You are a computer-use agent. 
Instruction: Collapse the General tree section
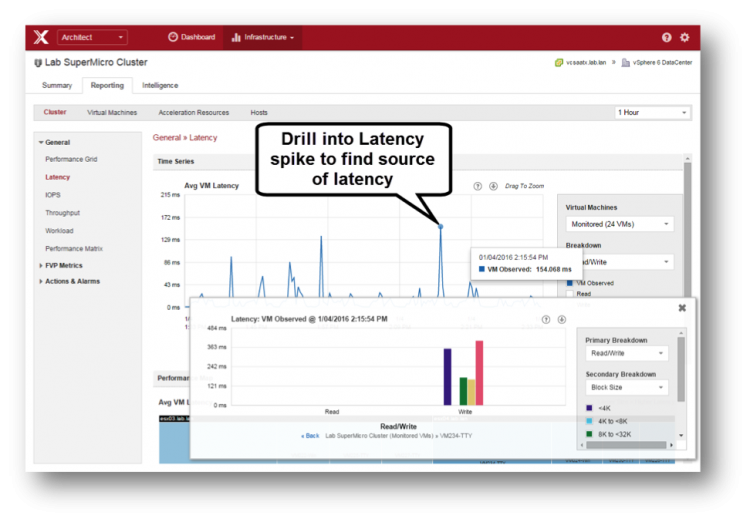tap(41, 143)
